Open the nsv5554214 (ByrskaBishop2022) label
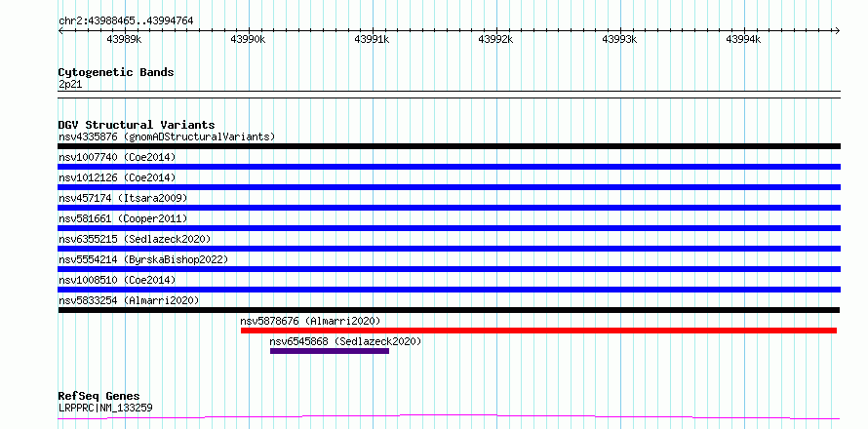This screenshot has height=429, width=868. (x=143, y=259)
